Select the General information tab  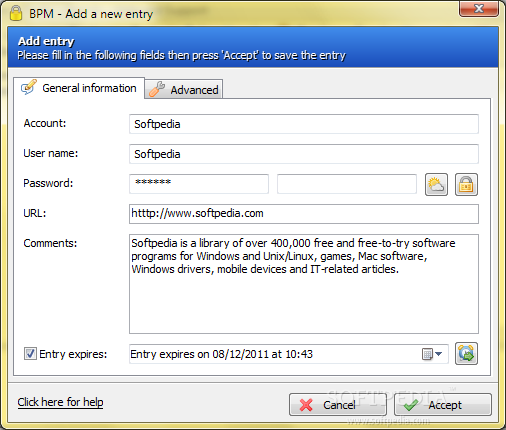(79, 88)
